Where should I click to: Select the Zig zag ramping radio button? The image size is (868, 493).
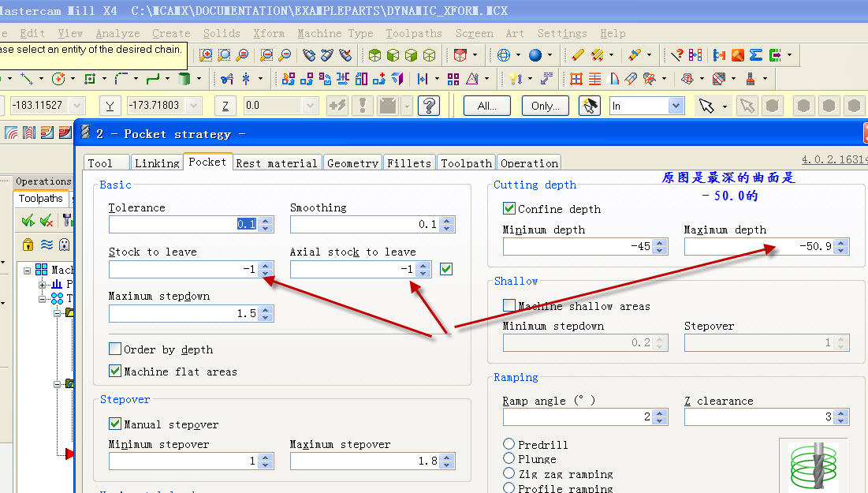coord(509,473)
